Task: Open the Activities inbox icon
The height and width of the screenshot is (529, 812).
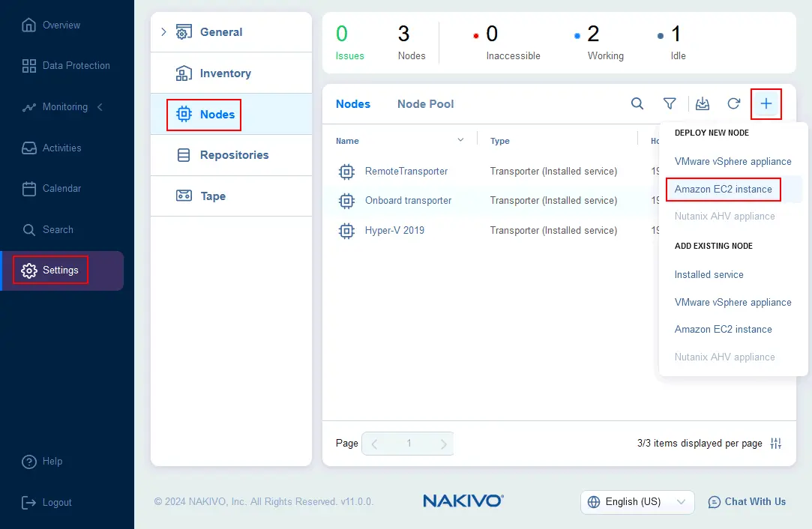Action: coord(29,148)
